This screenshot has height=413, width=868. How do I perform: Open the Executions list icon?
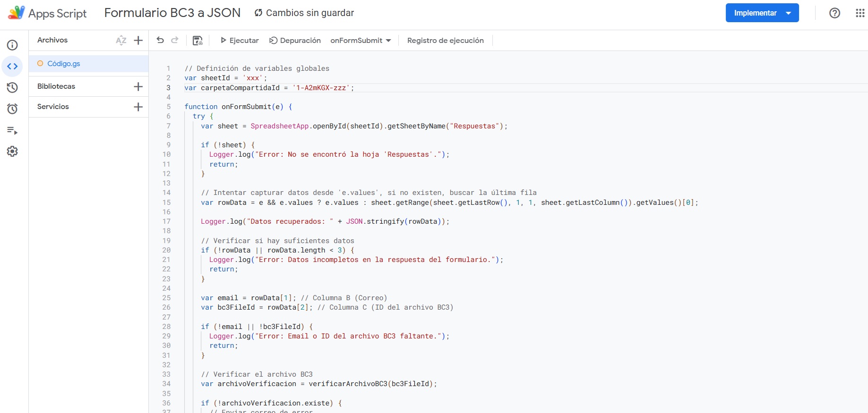[x=12, y=130]
